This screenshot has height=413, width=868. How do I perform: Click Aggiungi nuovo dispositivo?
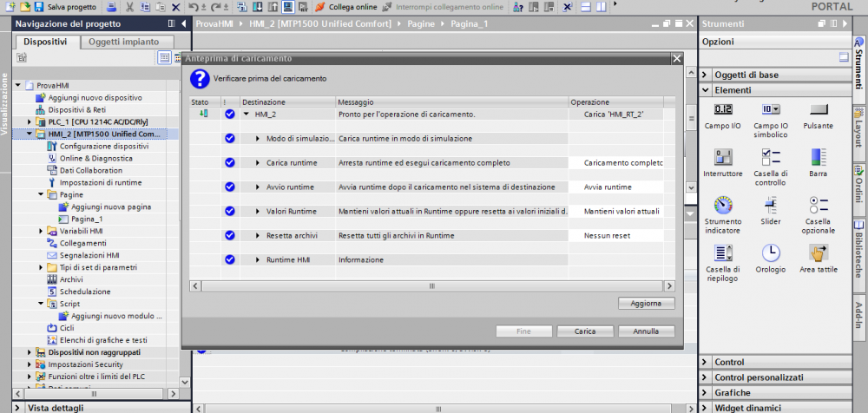[95, 97]
